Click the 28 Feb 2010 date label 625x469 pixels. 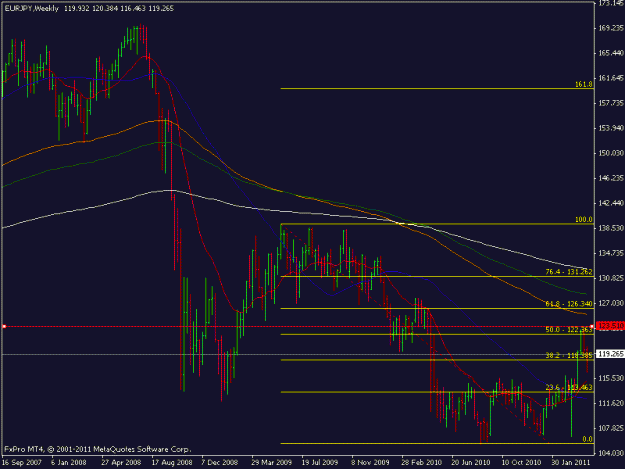pos(422,463)
